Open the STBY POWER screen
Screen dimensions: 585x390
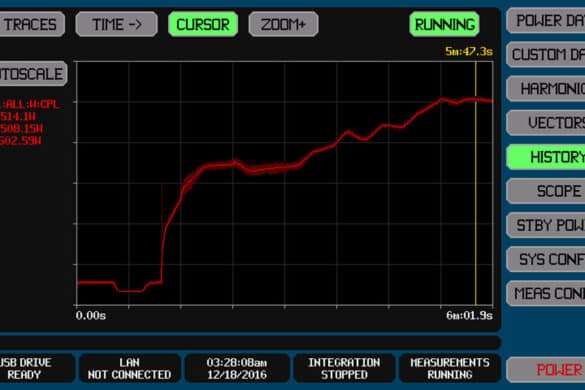(546, 225)
